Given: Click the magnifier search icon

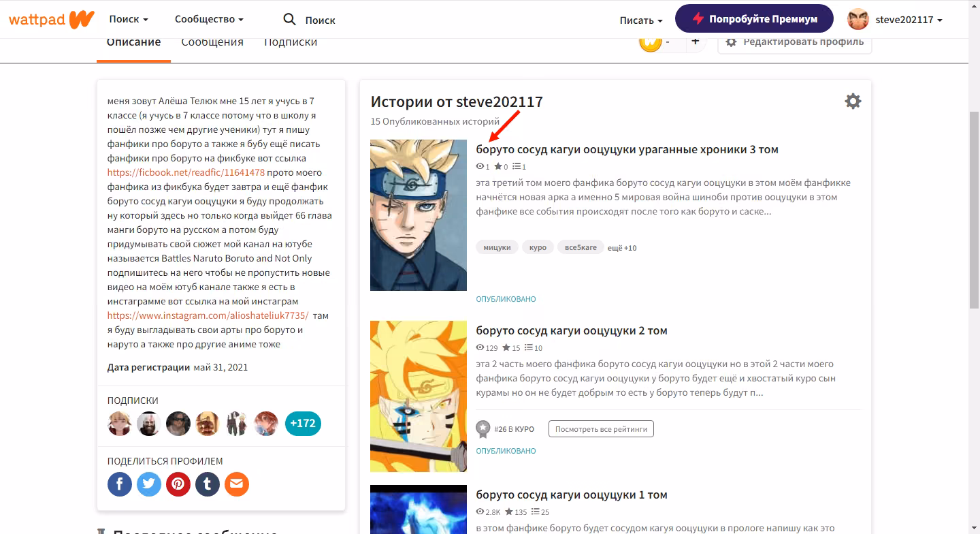Looking at the screenshot, I should [x=289, y=20].
